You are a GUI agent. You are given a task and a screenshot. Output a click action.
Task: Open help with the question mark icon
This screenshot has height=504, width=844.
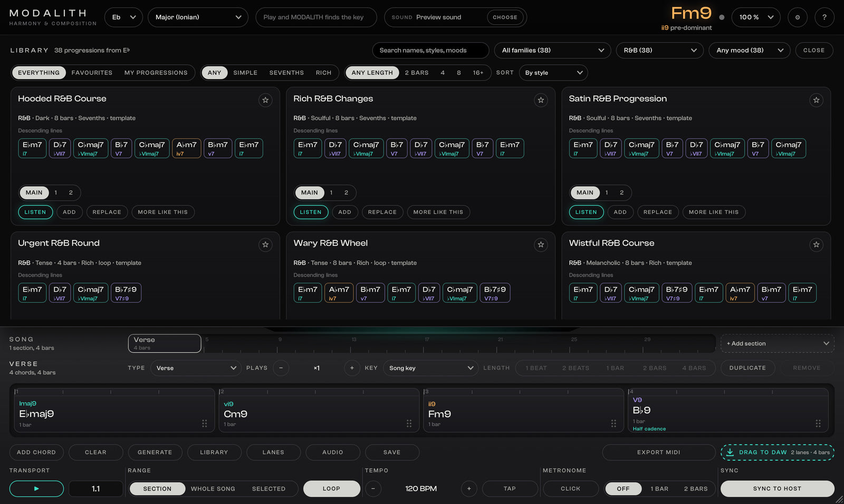click(824, 17)
